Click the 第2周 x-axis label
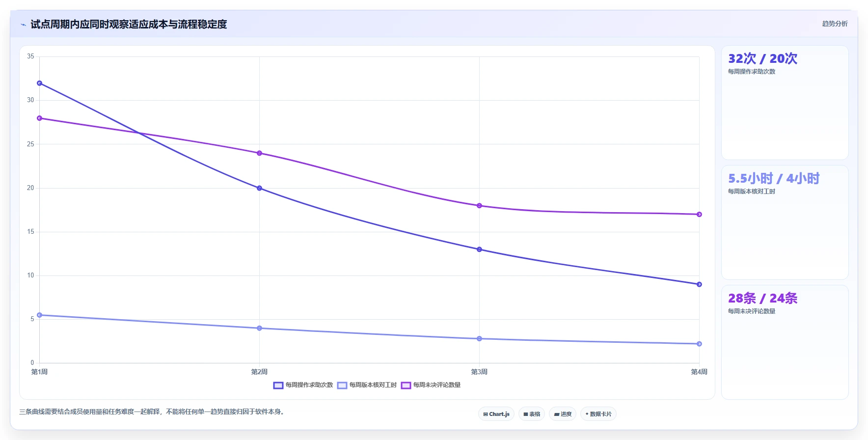The image size is (868, 440). pyautogui.click(x=260, y=372)
